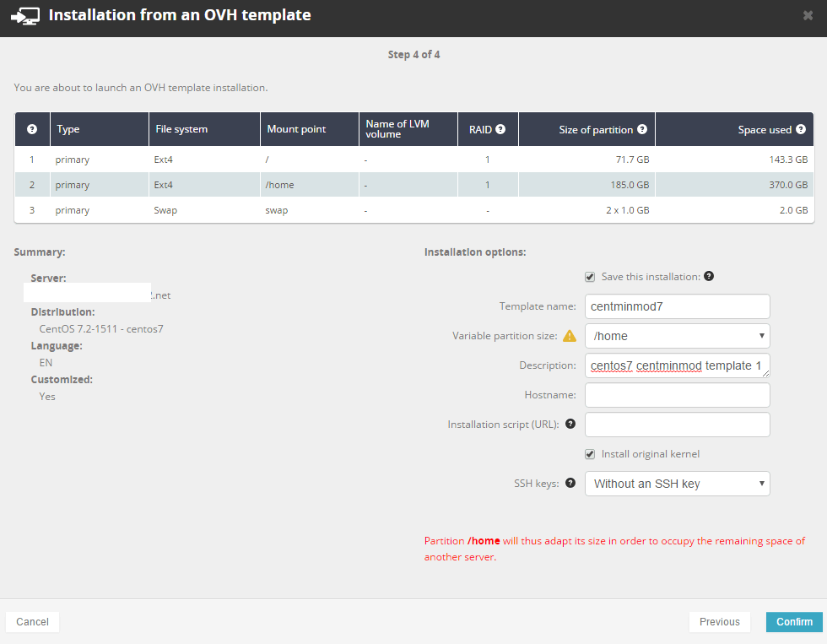Close the installation dialog with the X
The image size is (827, 644).
tap(808, 15)
